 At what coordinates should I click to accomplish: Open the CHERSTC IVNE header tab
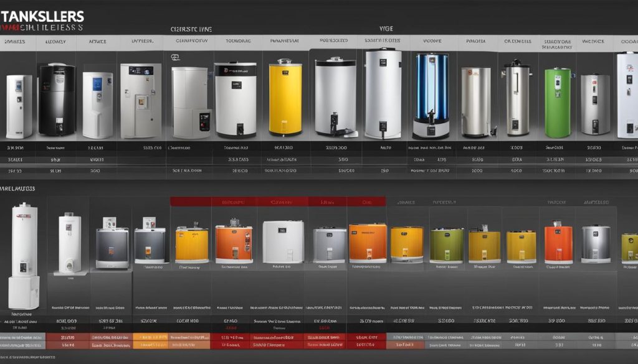coord(193,29)
